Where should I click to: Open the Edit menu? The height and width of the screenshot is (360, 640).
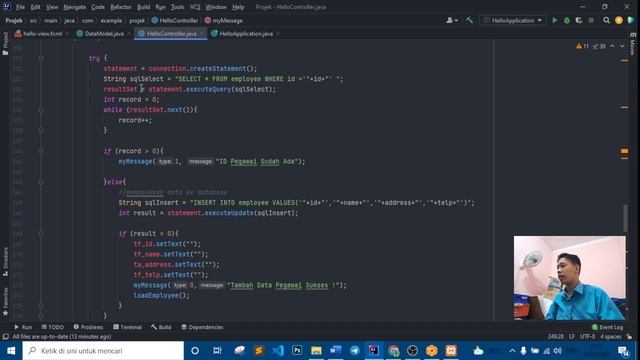coord(36,7)
